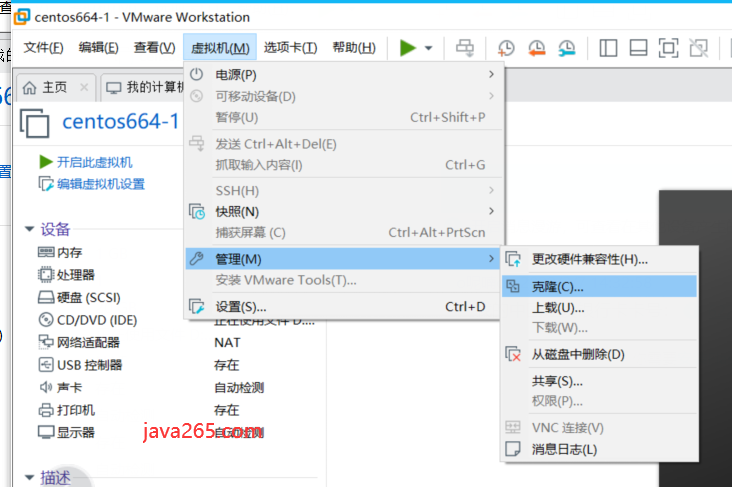Image resolution: width=732 pixels, height=487 pixels.
Task: Choose 消息日志(L) in the submenu
Action: (x=599, y=449)
